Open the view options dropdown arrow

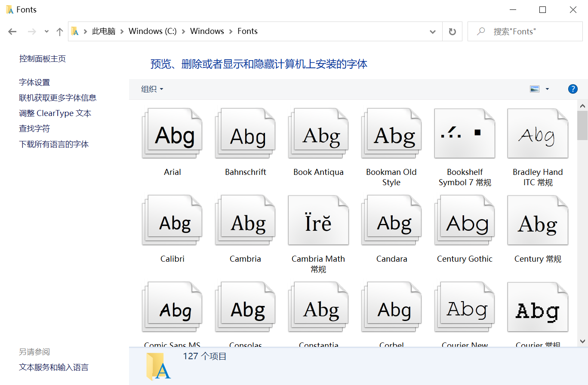[x=547, y=89]
